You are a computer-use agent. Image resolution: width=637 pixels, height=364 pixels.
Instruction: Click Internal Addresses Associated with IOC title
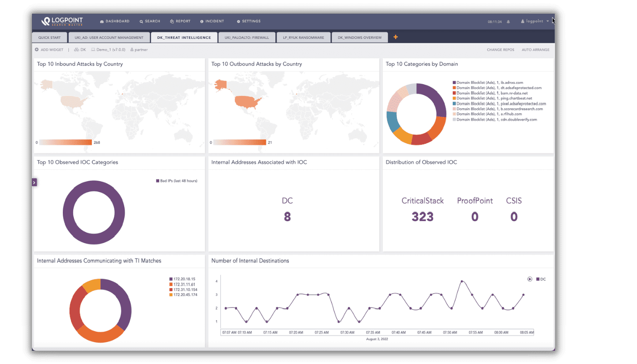point(259,162)
